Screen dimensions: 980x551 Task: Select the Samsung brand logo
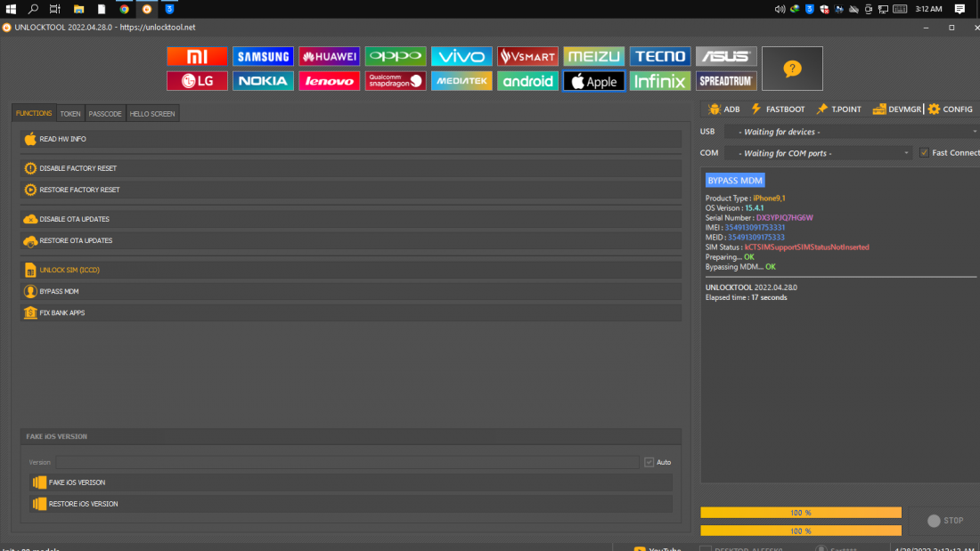263,56
